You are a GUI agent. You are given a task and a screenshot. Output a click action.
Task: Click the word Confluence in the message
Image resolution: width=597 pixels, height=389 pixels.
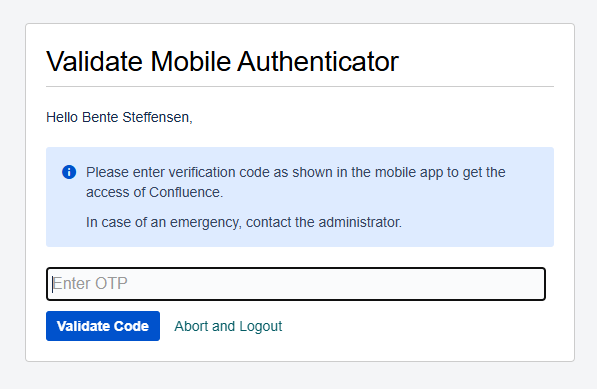click(185, 192)
